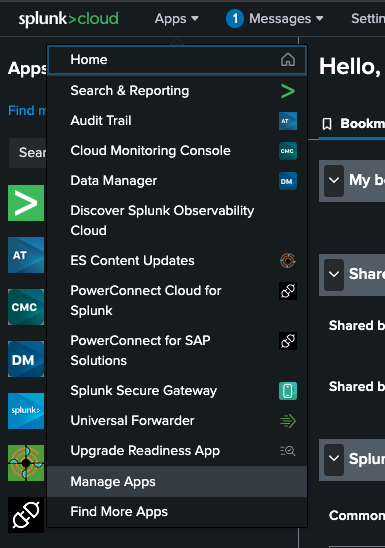The height and width of the screenshot is (548, 385).
Task: Collapse the Splunk section chevron
Action: [334, 459]
